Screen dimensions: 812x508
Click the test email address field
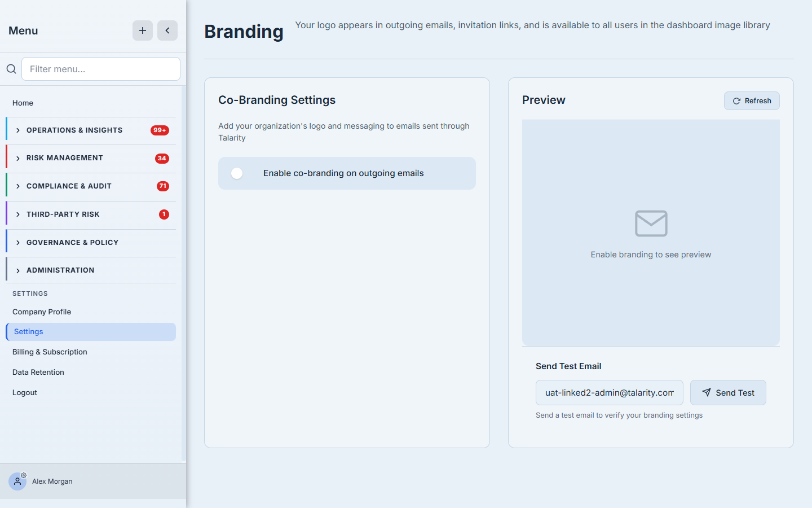(610, 392)
